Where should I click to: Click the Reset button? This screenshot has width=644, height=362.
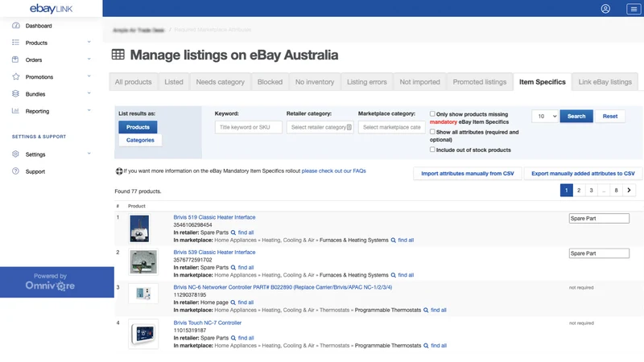(610, 116)
